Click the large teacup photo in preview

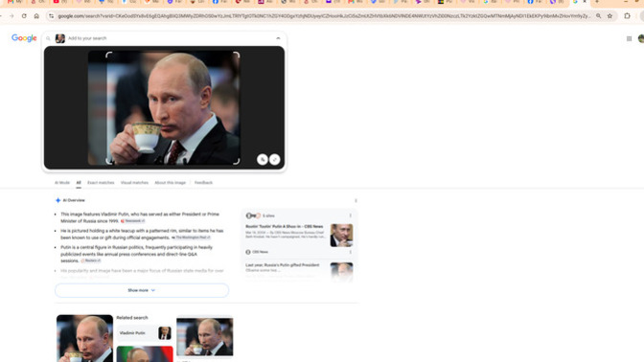pos(164,107)
